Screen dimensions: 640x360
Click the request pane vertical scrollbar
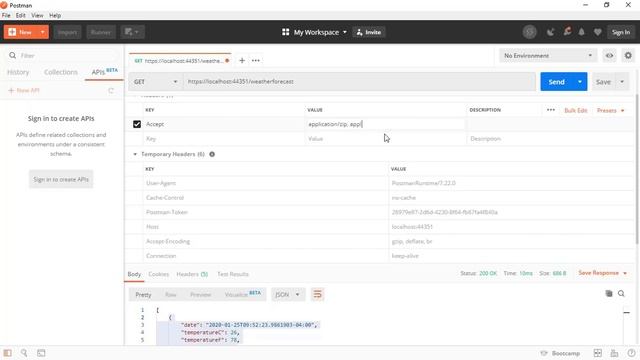[637, 169]
